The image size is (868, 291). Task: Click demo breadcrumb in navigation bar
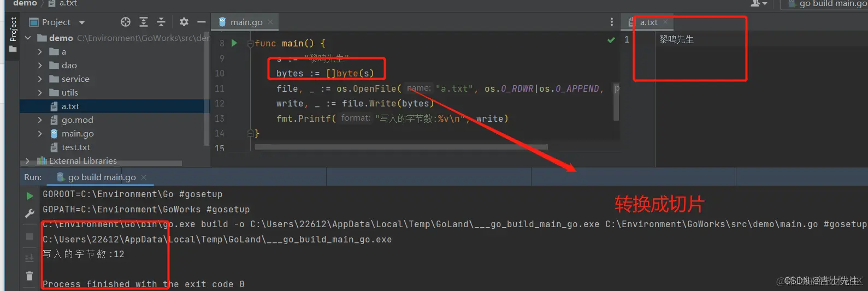click(25, 3)
